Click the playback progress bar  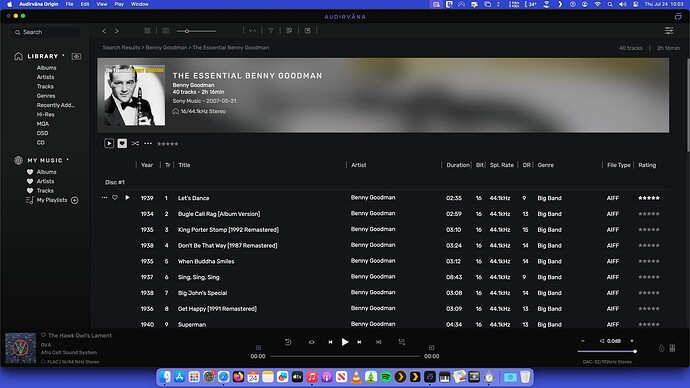[345, 356]
